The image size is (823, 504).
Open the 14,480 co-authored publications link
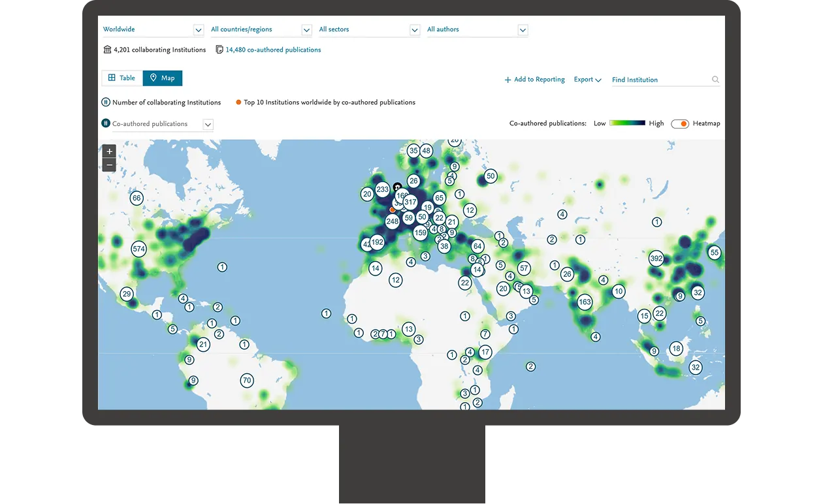(273, 50)
